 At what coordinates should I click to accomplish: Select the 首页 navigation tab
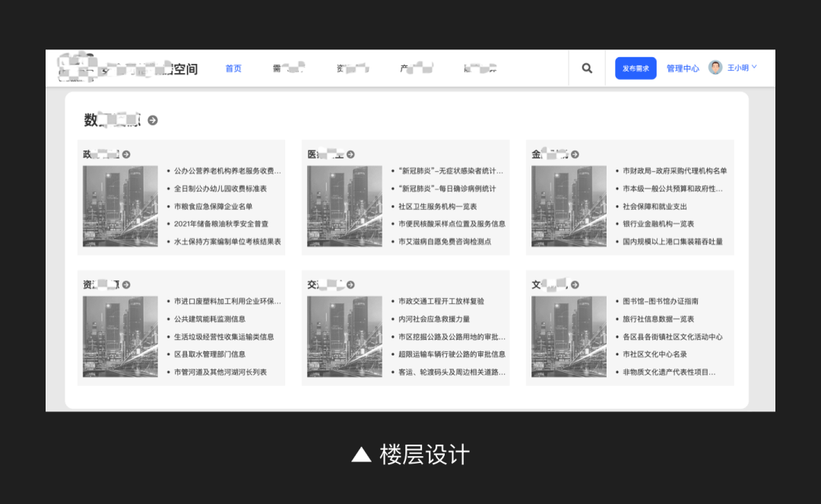[x=233, y=68]
